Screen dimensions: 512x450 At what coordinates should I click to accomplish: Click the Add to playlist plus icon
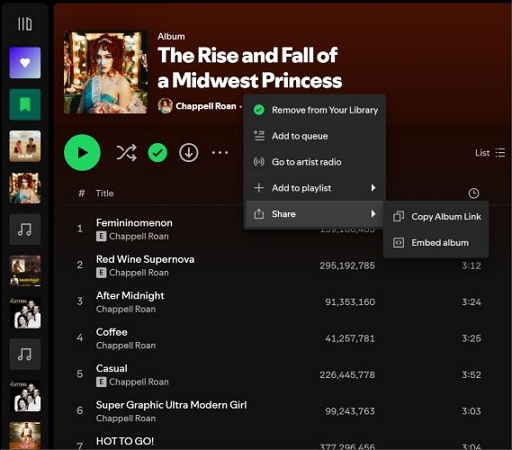[259, 188]
